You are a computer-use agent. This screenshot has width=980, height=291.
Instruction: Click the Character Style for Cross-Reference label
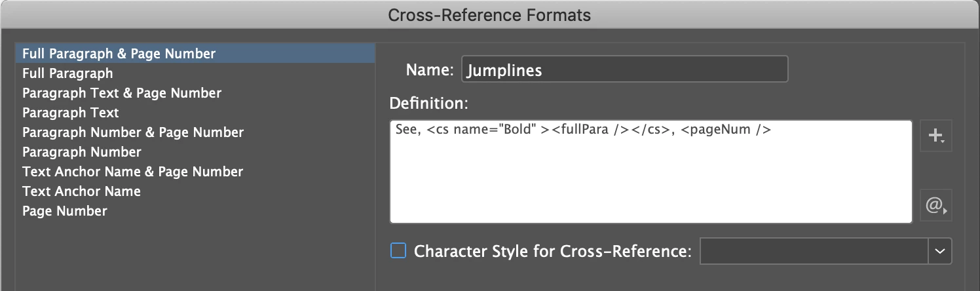553,251
